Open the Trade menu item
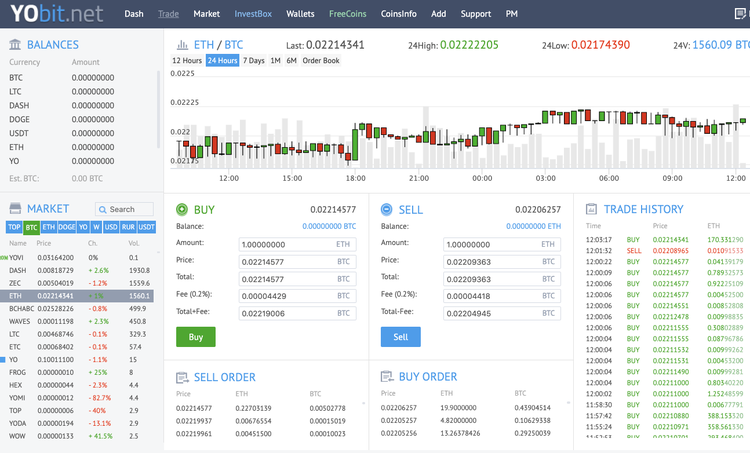 click(x=168, y=14)
